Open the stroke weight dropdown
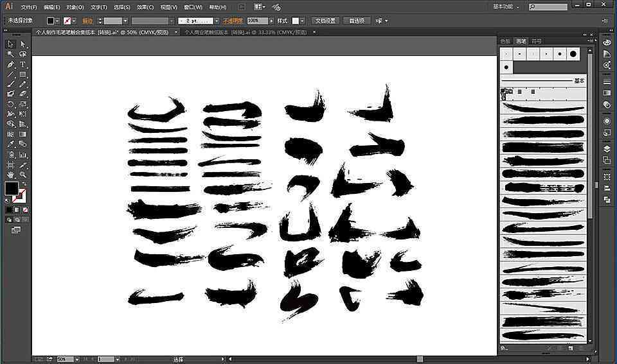Image resolution: width=617 pixels, height=364 pixels. (x=125, y=21)
